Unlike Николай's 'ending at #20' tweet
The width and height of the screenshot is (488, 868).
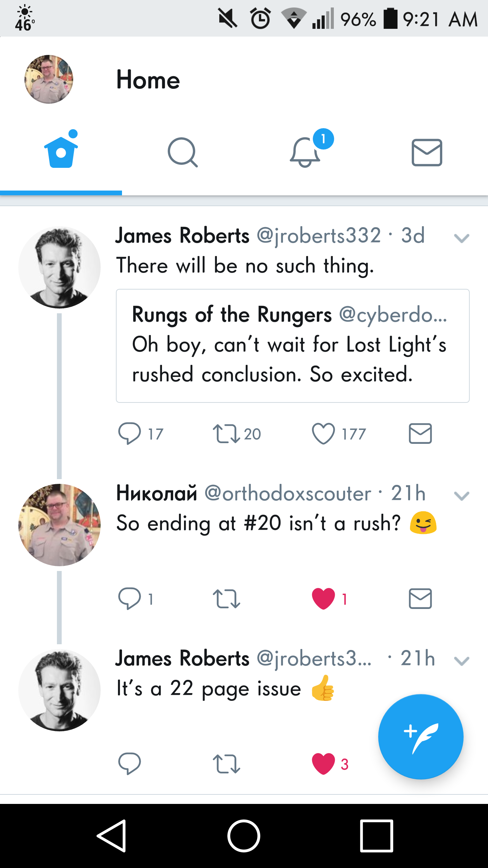click(x=323, y=599)
